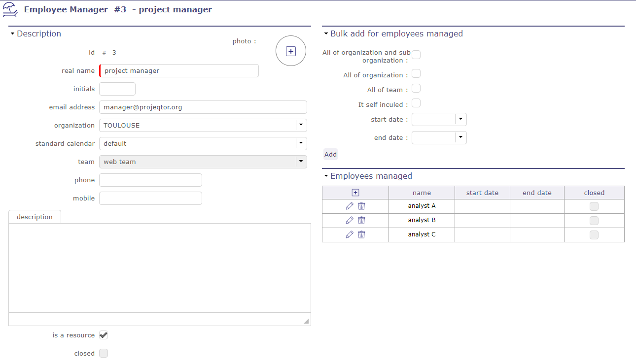The width and height of the screenshot is (636, 364).
Task: Delete analyst B using the trash icon
Action: tap(361, 220)
